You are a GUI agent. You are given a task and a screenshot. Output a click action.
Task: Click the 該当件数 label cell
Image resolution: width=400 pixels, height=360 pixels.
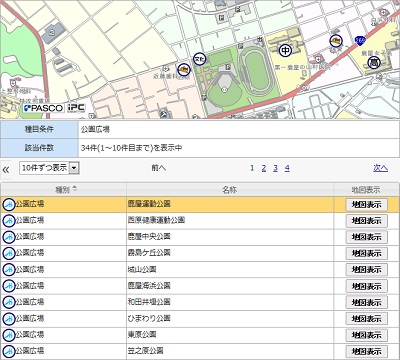point(39,148)
